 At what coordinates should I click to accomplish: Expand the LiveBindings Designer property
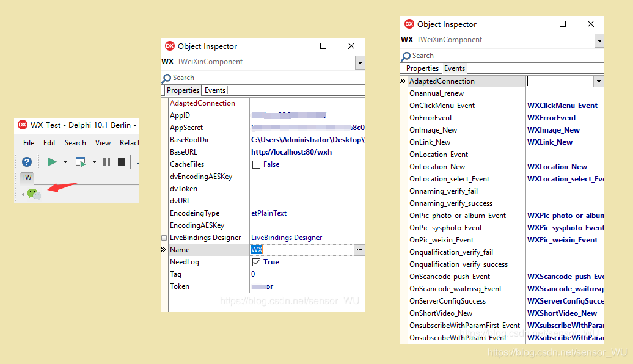tap(164, 238)
